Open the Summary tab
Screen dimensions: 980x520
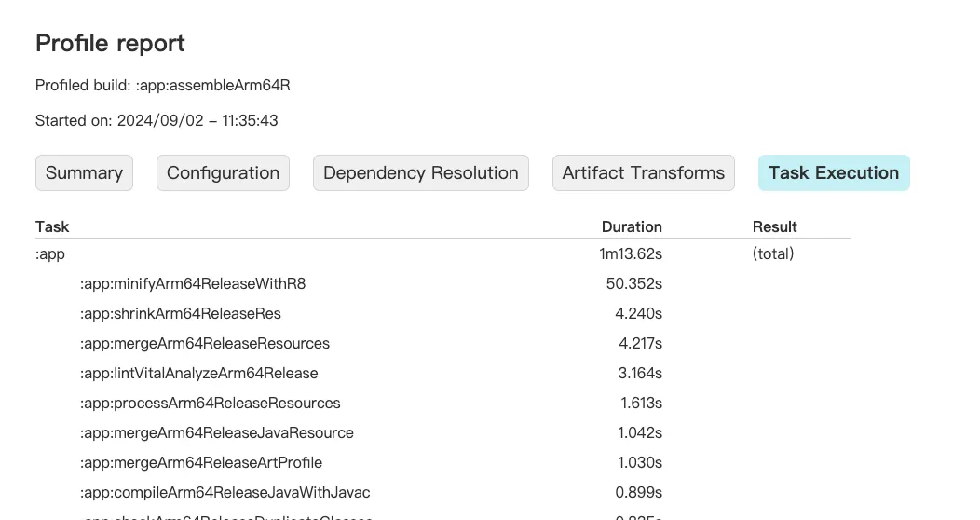pos(84,173)
